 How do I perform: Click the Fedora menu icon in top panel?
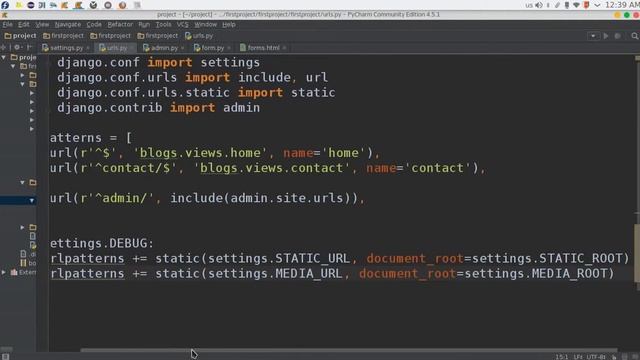[5, 5]
